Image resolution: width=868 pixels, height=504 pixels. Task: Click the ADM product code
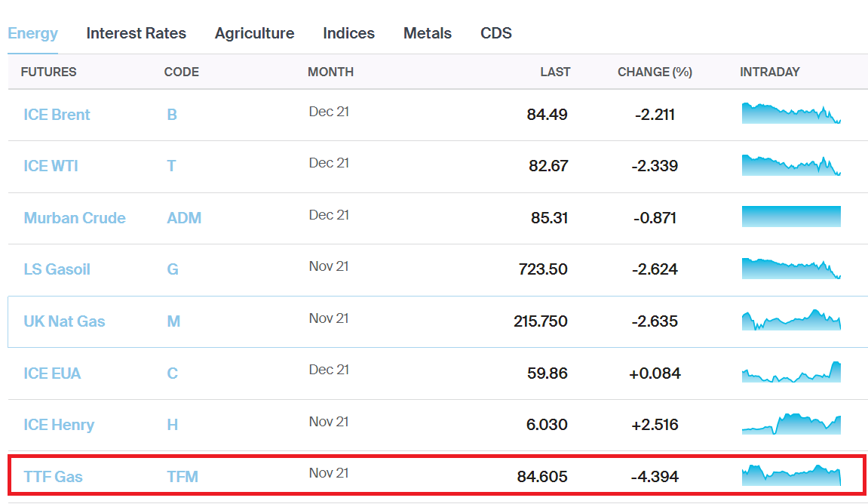point(183,218)
